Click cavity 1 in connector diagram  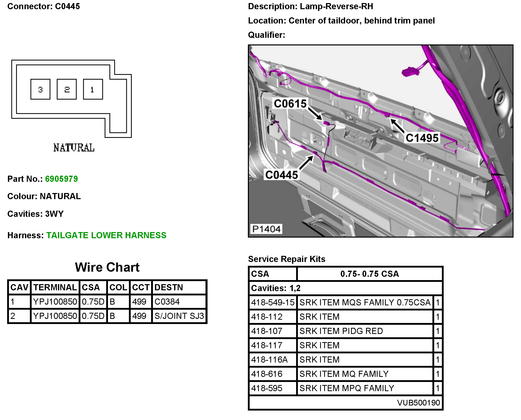pos(93,89)
